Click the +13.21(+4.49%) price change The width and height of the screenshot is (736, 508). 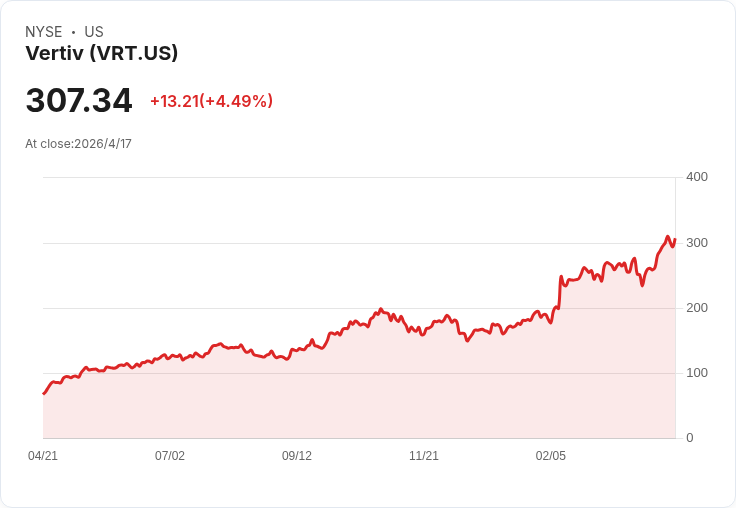pos(211,101)
